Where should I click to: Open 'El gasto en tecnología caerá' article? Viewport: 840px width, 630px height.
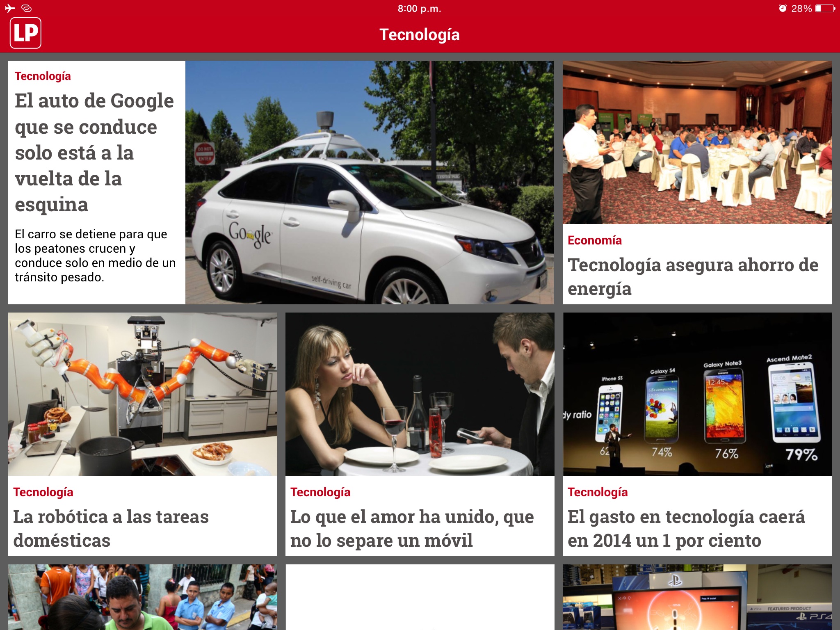coord(686,529)
